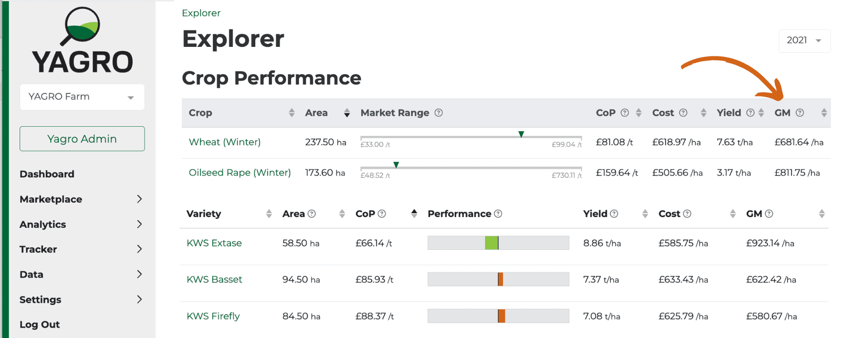Click Wheat GM value £681.64 /ha
868x338 pixels.
tap(799, 142)
